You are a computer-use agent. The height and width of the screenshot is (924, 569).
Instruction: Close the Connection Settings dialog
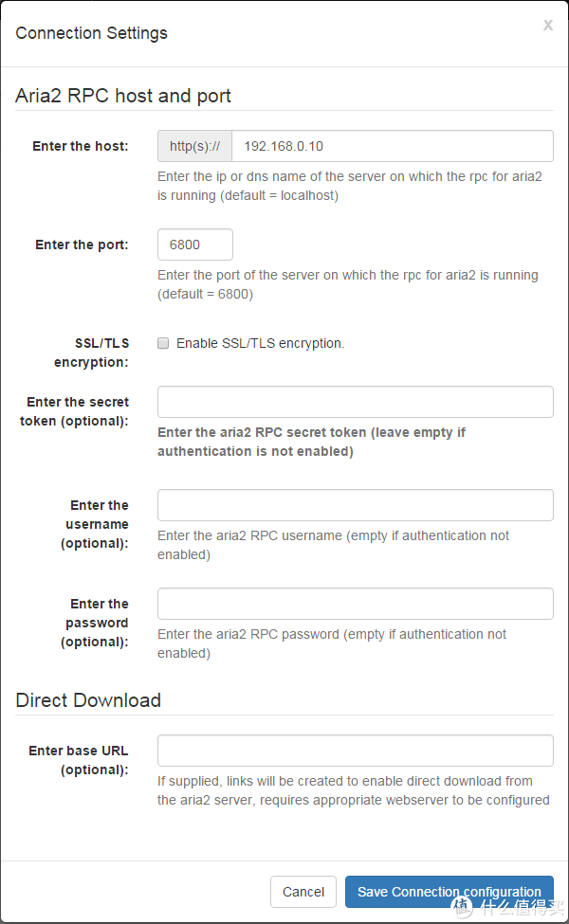[547, 26]
